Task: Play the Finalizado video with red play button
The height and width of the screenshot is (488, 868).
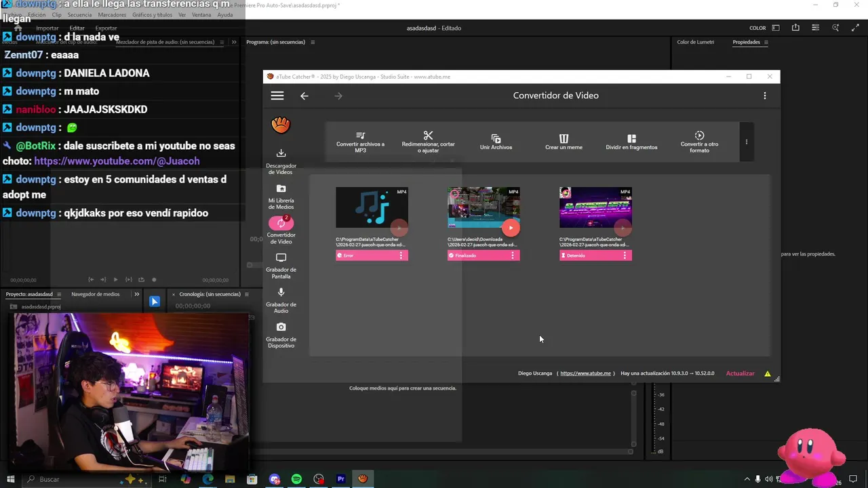Action: coord(511,228)
